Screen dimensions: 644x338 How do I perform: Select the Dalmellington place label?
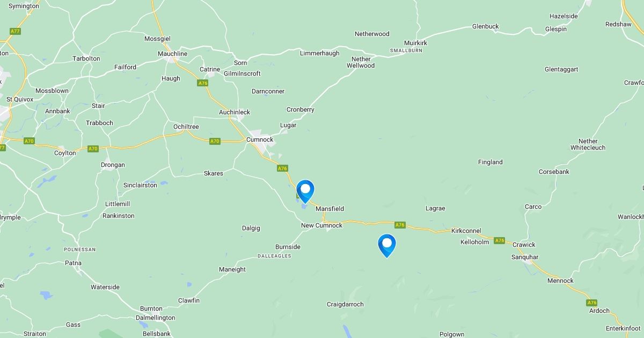tap(156, 318)
